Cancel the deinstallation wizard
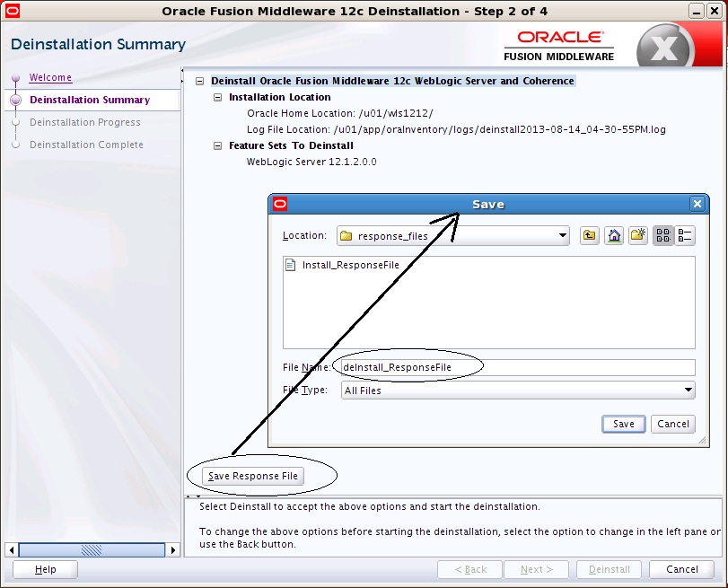The width and height of the screenshot is (728, 588). [681, 569]
